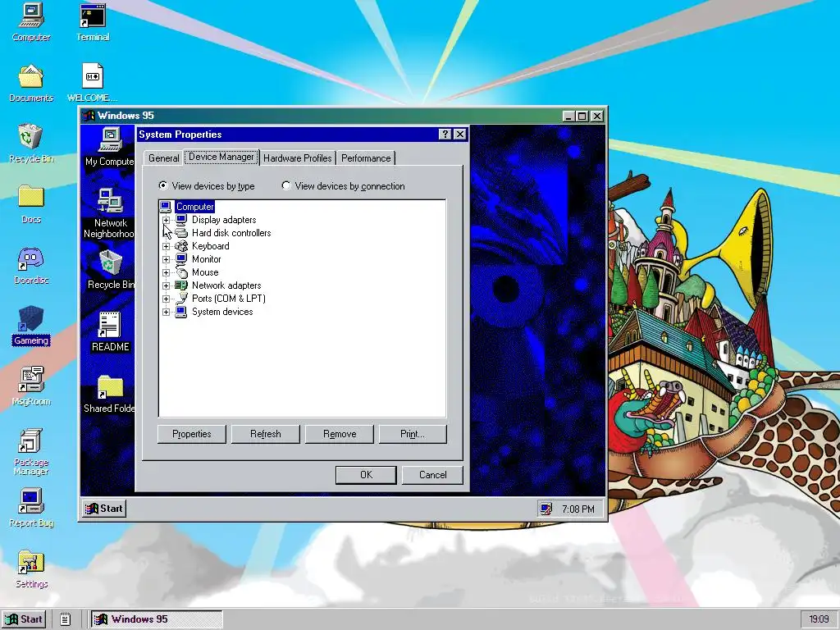Screen dimensions: 840x630
Task: Expand the Mouse branch
Action: (x=166, y=272)
